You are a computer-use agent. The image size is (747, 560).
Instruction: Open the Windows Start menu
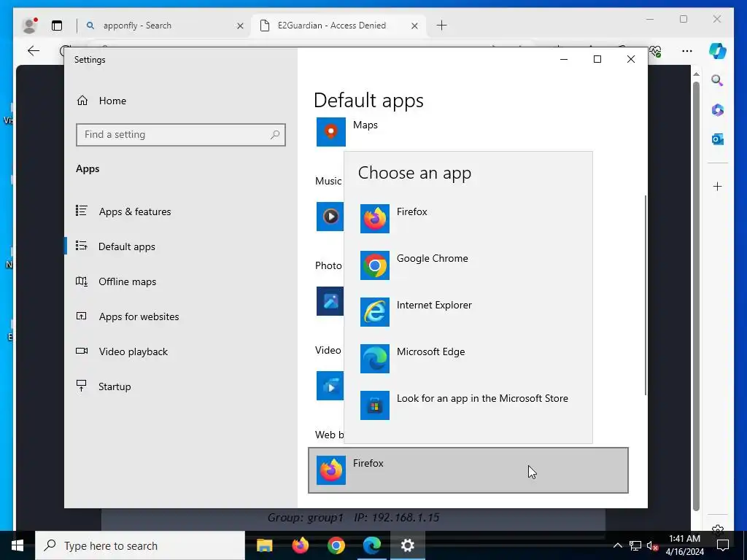tap(18, 545)
